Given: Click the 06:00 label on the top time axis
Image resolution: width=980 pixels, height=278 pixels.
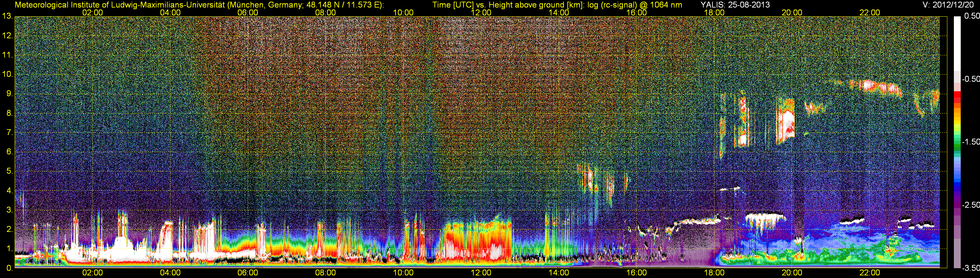Looking at the screenshot, I should [248, 12].
